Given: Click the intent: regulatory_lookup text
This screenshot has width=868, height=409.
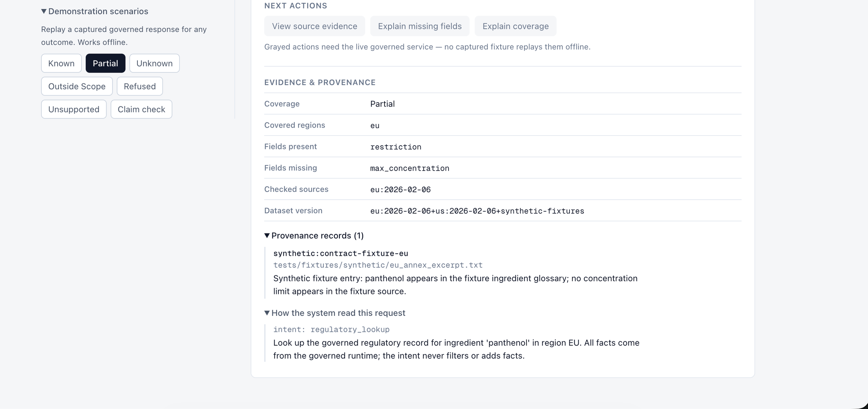Looking at the screenshot, I should (x=331, y=329).
